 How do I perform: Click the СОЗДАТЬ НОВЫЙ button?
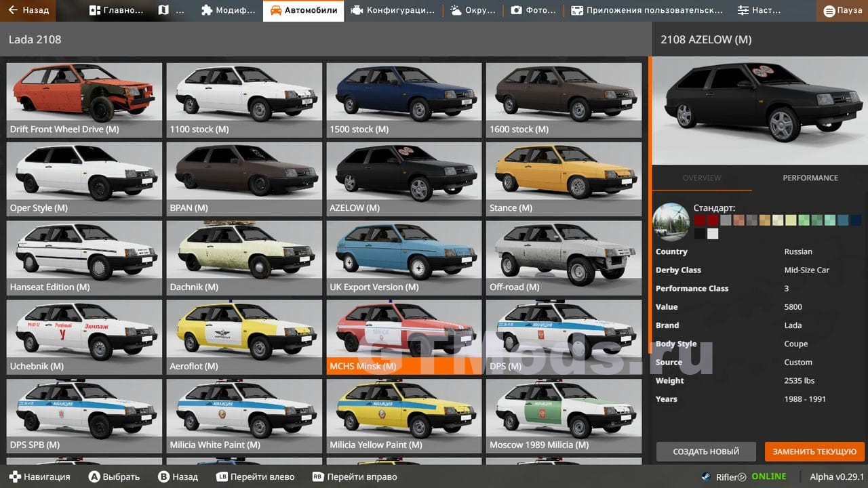pos(705,451)
